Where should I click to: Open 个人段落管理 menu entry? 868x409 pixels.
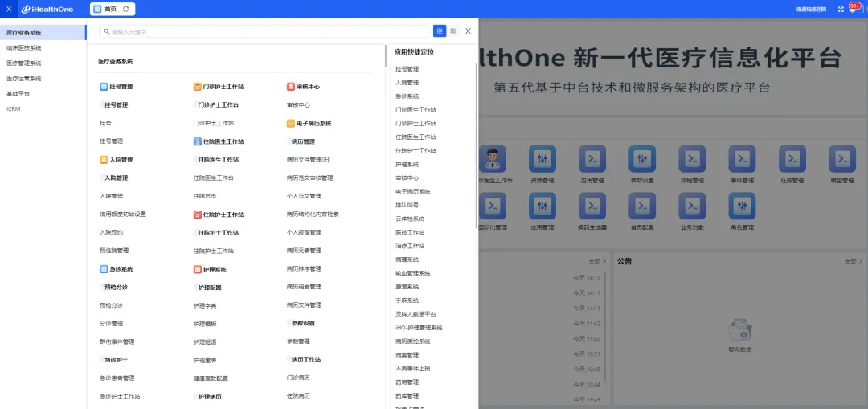[304, 232]
